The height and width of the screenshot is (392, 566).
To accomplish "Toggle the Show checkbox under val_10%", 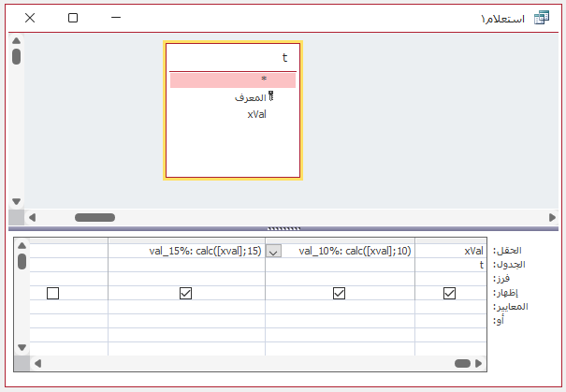I will [x=340, y=293].
